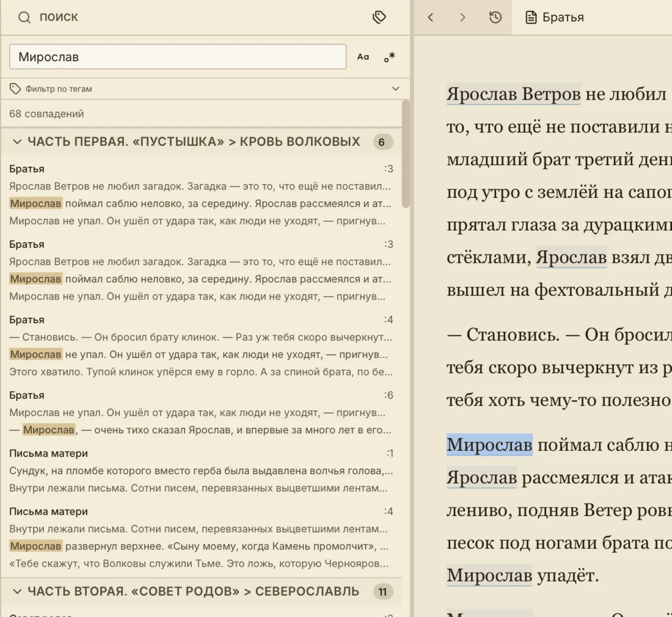Screen dimensions: 672x617
Task: Click snippet 'Этого хватило. Тупой клинок упёрся'
Action: pyautogui.click(x=201, y=372)
